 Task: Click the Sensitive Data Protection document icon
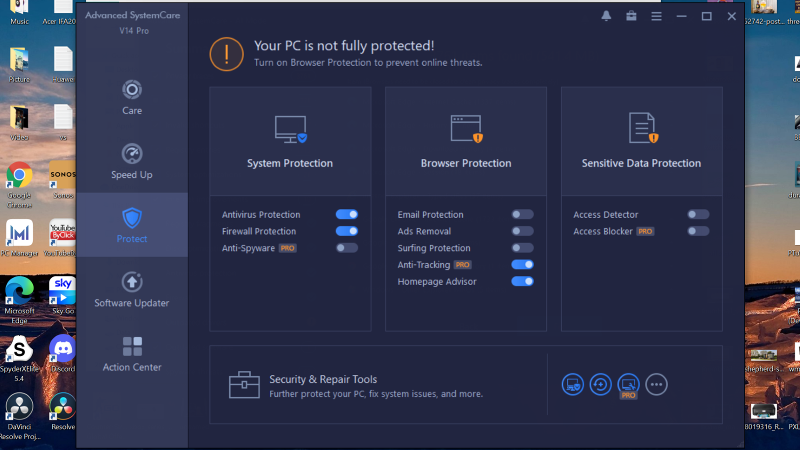[x=642, y=128]
